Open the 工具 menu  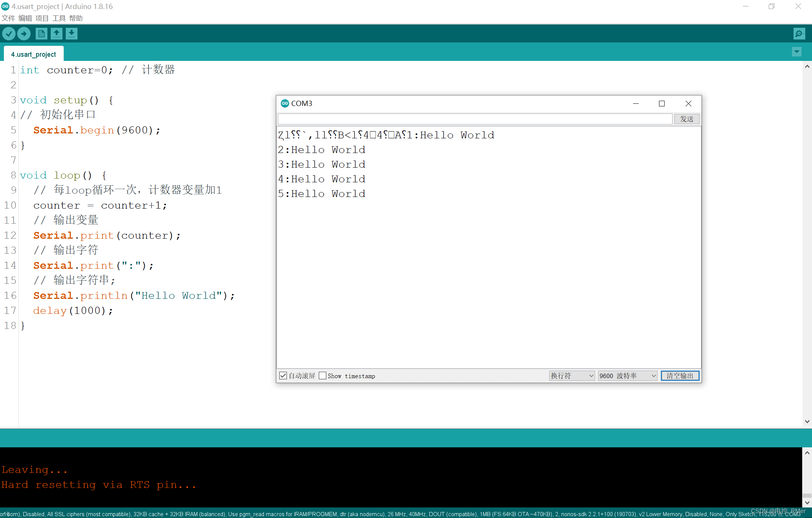tap(59, 18)
